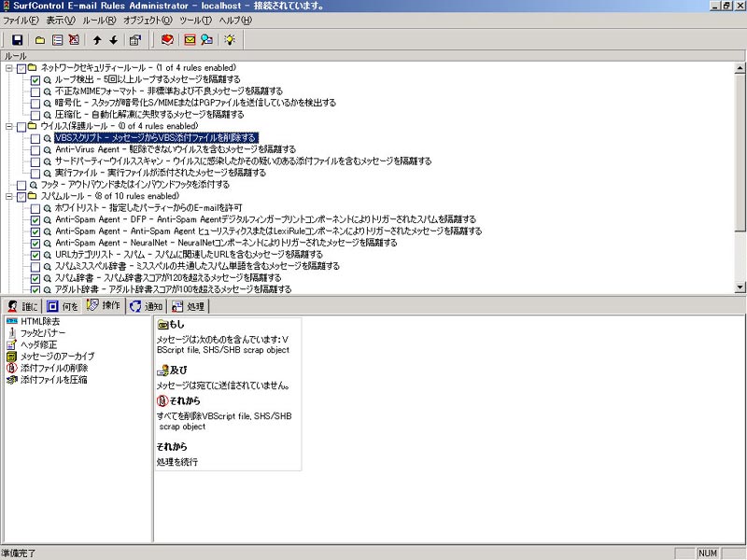Switch to the 何を tab
This screenshot has width=747, height=560.
63,306
